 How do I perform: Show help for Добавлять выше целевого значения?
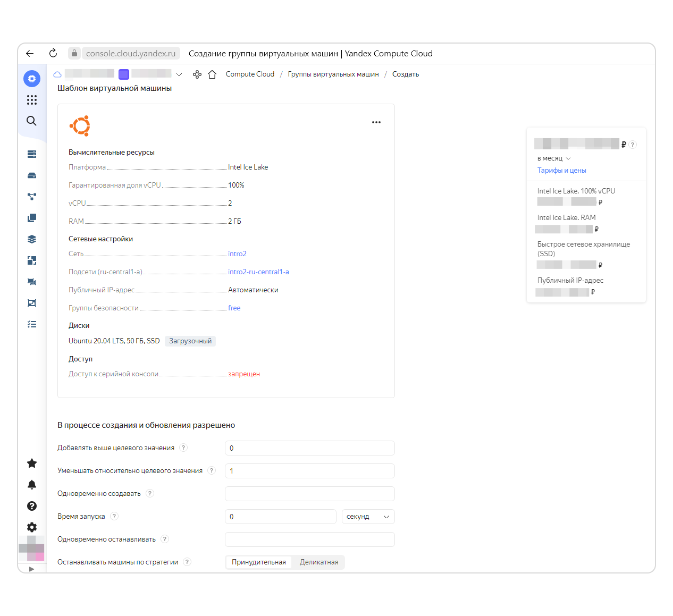coord(183,448)
